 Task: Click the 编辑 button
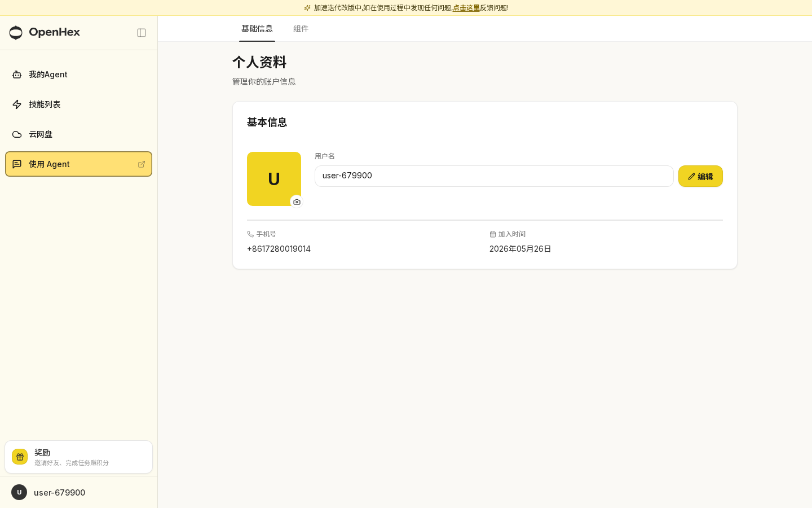point(700,176)
